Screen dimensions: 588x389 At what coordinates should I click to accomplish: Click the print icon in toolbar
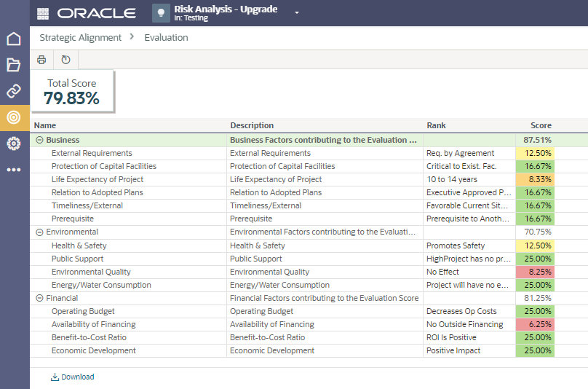click(x=41, y=60)
